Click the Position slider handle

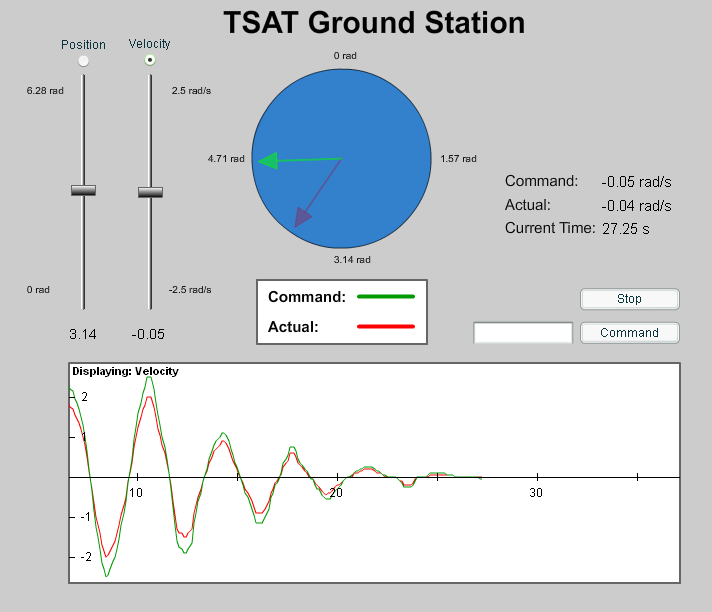[83, 190]
